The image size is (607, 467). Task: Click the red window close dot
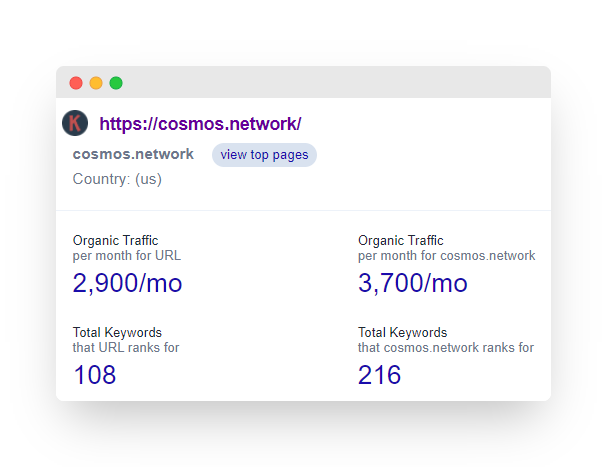76,83
